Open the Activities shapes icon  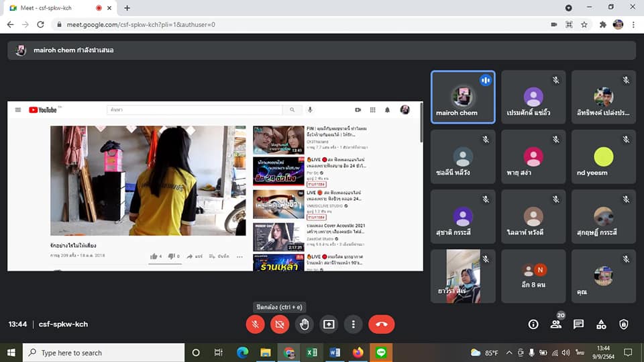click(601, 324)
